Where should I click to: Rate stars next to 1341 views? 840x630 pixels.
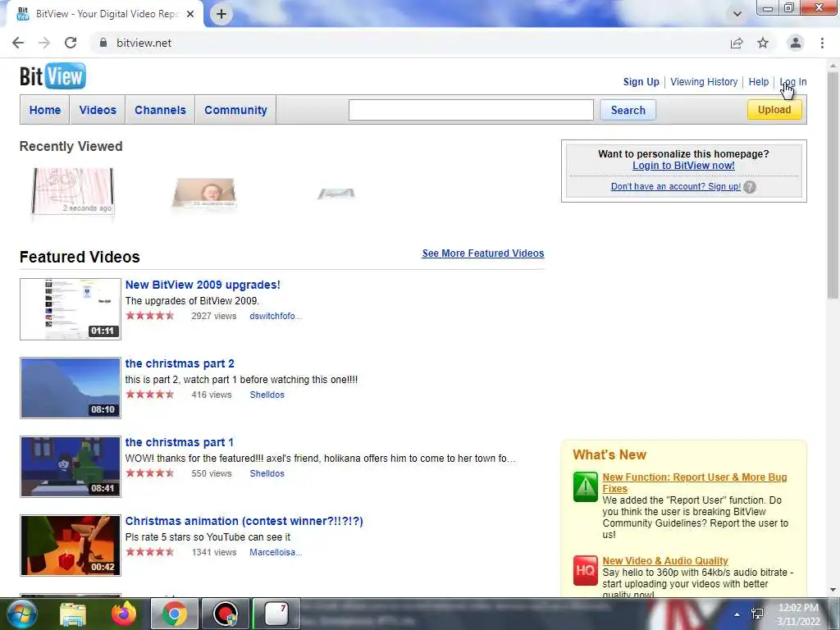click(150, 552)
